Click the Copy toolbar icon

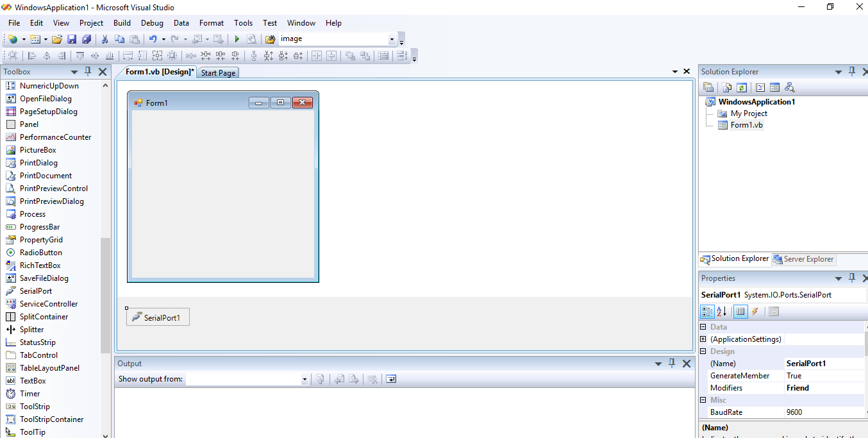coord(119,39)
